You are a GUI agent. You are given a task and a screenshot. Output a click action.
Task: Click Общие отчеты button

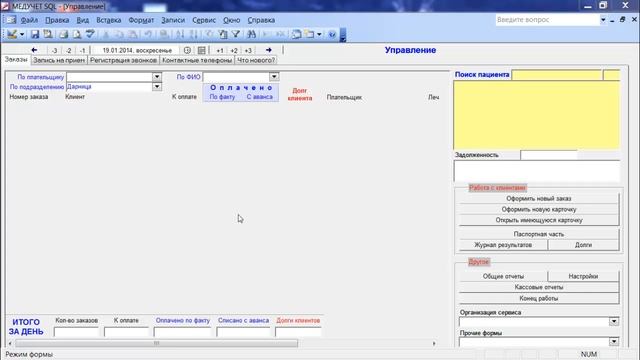(x=503, y=276)
